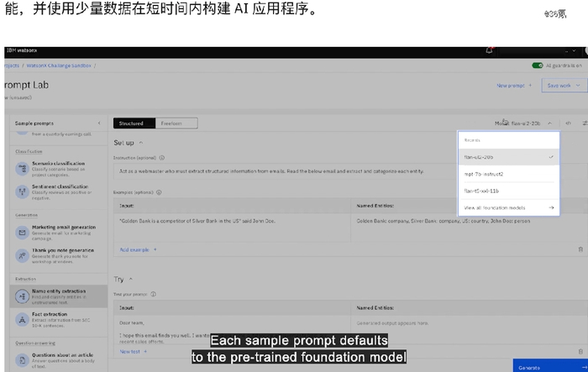The width and height of the screenshot is (588, 372).
Task: Collapse the Sample prompts panel chevron
Action: coord(100,123)
